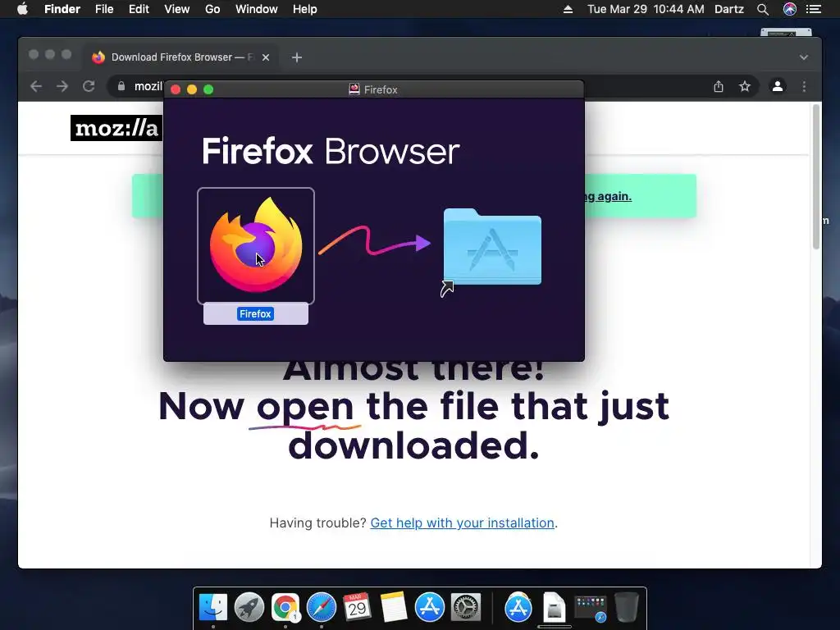Open the Finder menu
The image size is (840, 630).
pyautogui.click(x=62, y=9)
